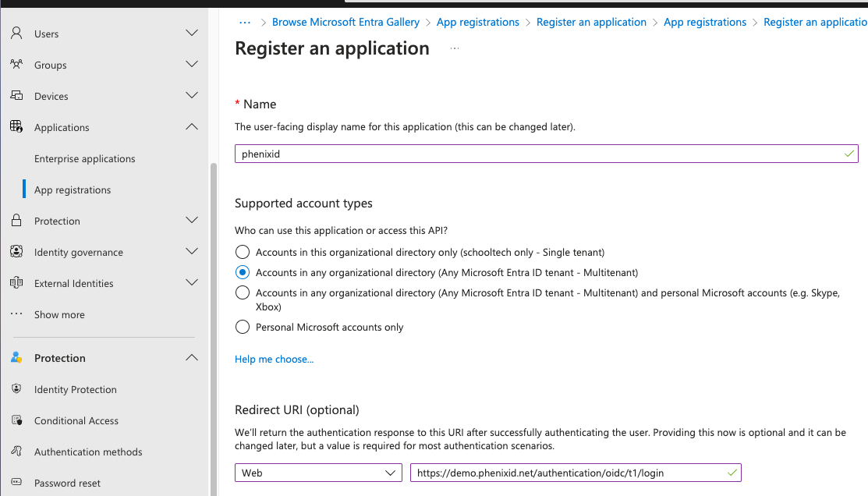
Task: Click the application Name input field
Action: (x=547, y=154)
